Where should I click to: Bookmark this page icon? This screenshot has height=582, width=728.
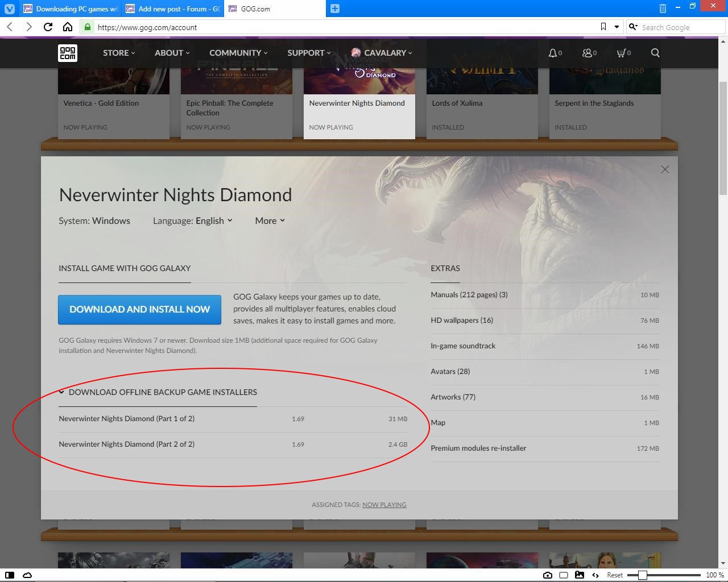[x=603, y=27]
